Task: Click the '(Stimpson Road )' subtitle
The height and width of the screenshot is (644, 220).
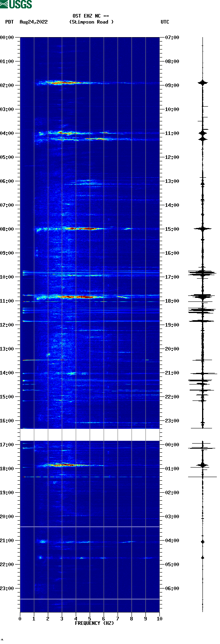Action: pos(91,22)
